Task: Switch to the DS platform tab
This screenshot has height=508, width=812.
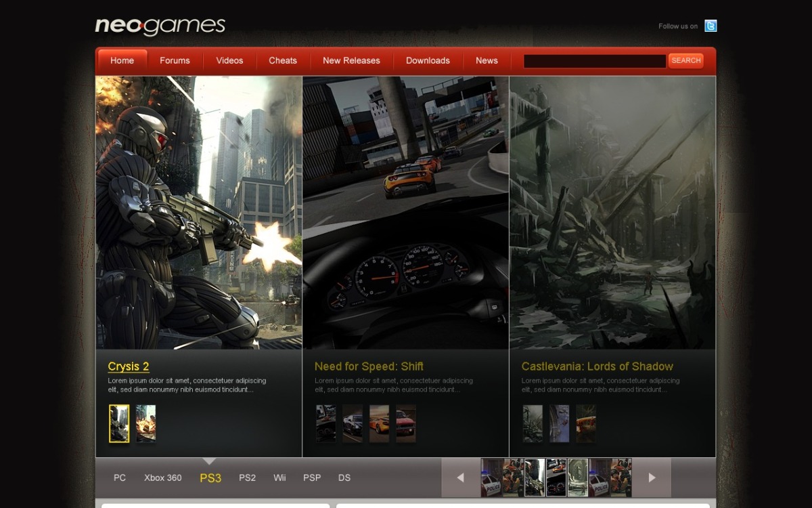Action: [344, 478]
